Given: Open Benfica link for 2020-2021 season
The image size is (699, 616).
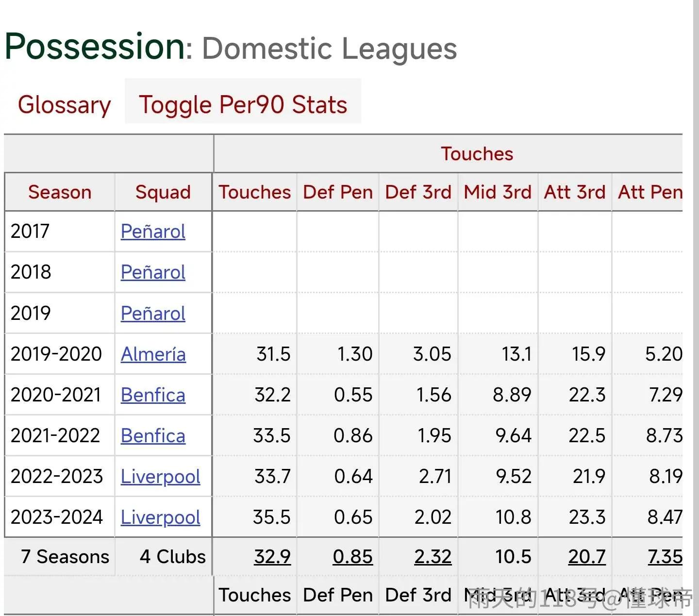Looking at the screenshot, I should point(153,395).
